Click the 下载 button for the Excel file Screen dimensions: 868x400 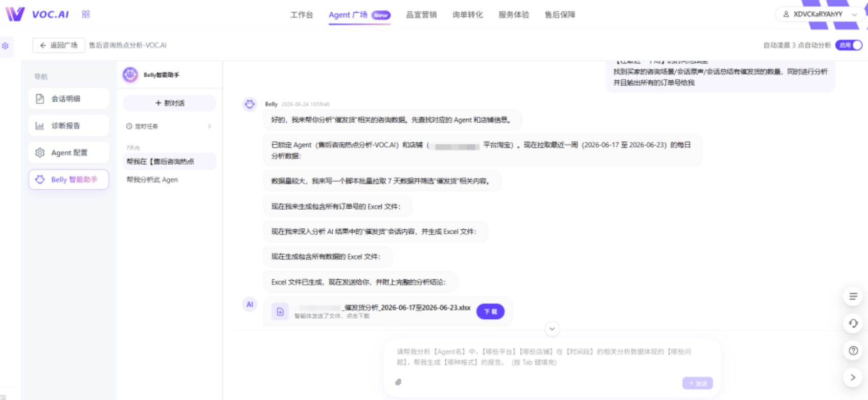point(490,312)
